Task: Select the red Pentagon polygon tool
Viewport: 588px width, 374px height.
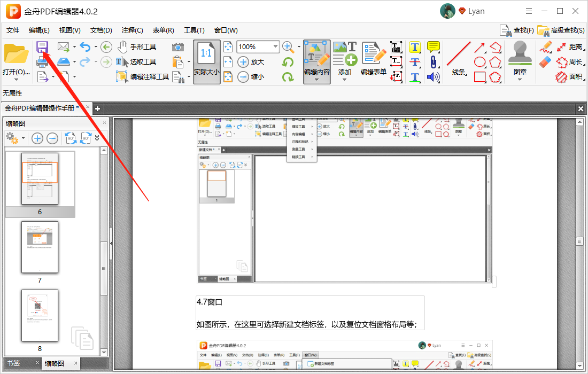Action: 496,62
